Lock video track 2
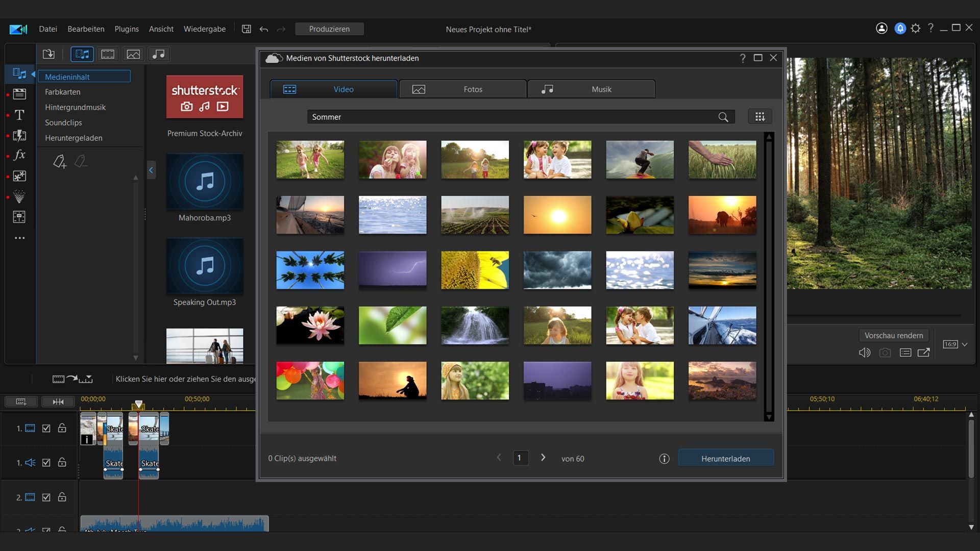The height and width of the screenshot is (551, 980). tap(62, 497)
